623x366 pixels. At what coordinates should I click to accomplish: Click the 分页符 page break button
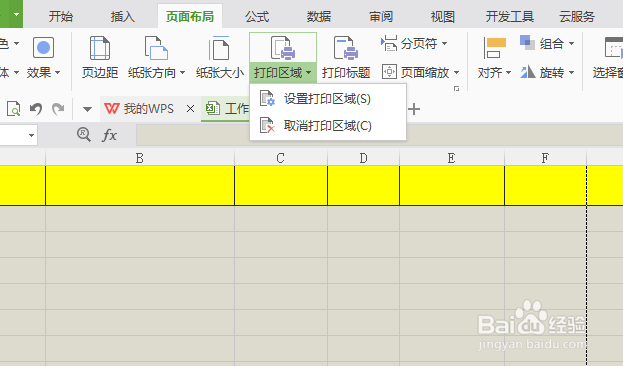pyautogui.click(x=414, y=43)
